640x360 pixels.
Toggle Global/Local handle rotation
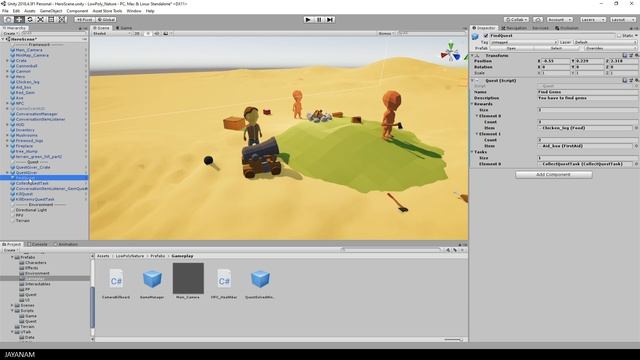pos(106,20)
